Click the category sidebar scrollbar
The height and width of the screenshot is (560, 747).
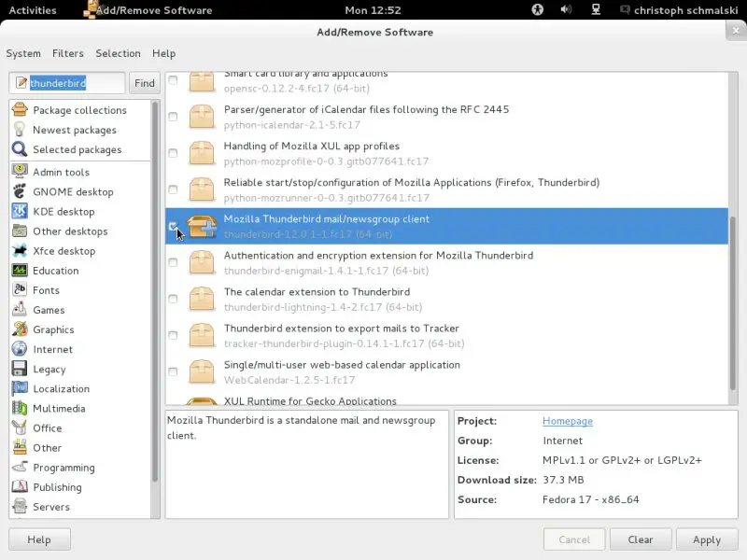pos(155,291)
